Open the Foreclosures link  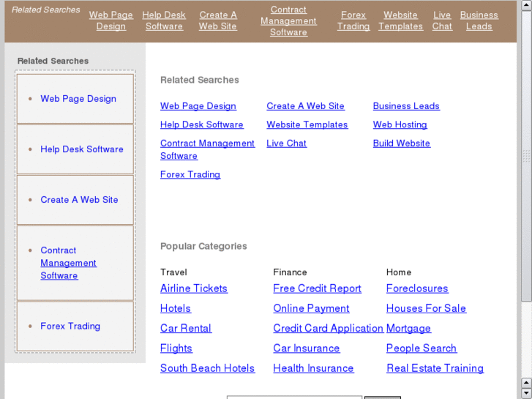click(x=417, y=288)
